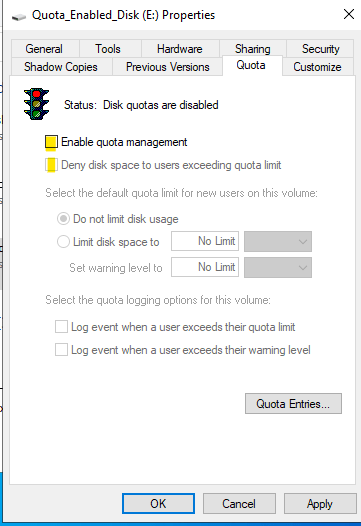Switch to the Security tab

point(320,49)
